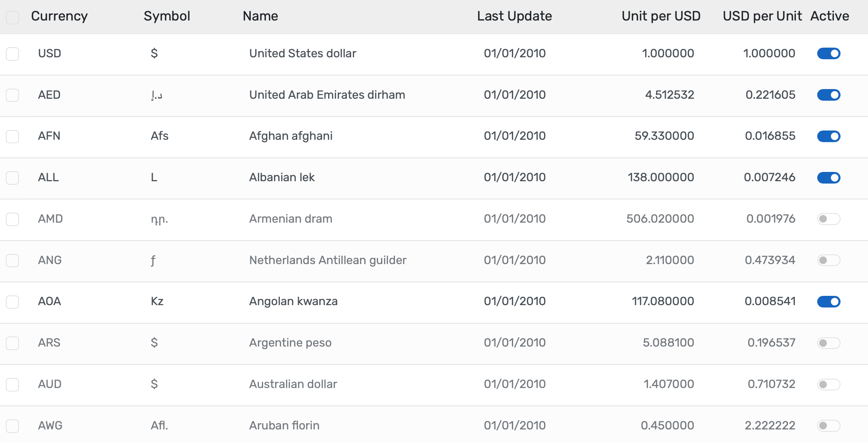This screenshot has width=868, height=443.
Task: Click the USD per Unit column header
Action: 762,16
